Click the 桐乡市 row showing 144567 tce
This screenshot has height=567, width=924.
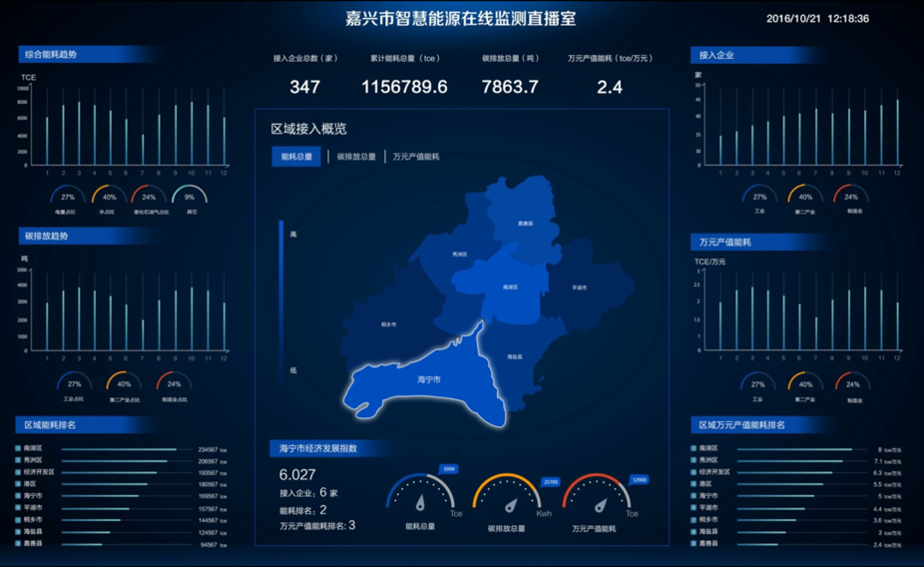click(x=121, y=520)
